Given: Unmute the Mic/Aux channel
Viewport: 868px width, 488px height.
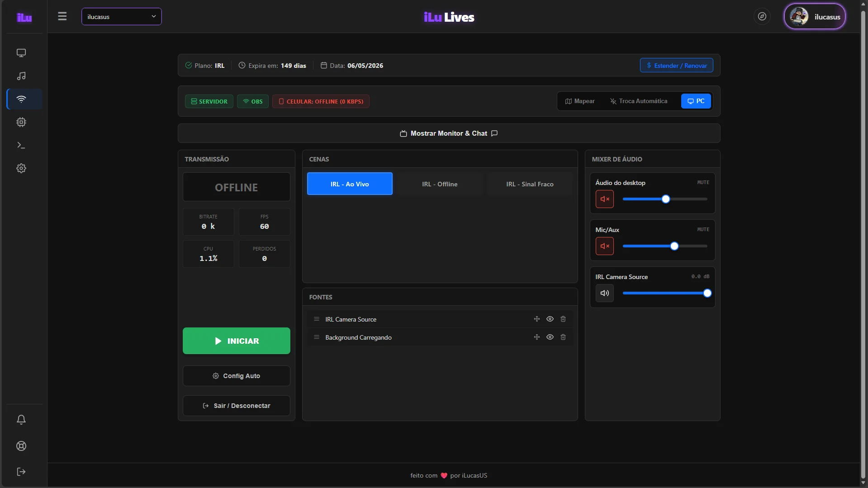Looking at the screenshot, I should tap(605, 246).
